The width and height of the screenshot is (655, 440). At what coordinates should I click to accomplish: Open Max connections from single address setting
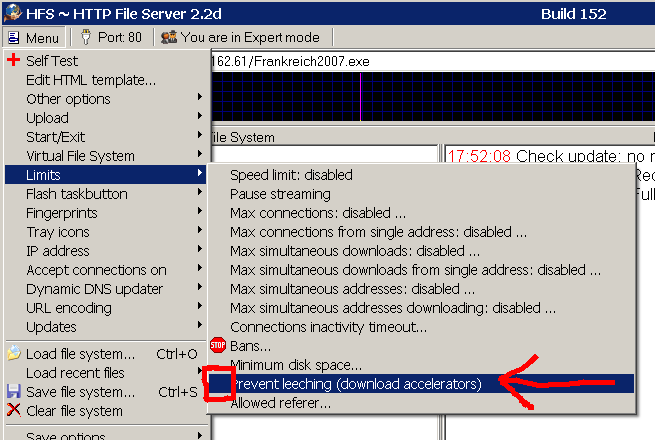click(421, 232)
